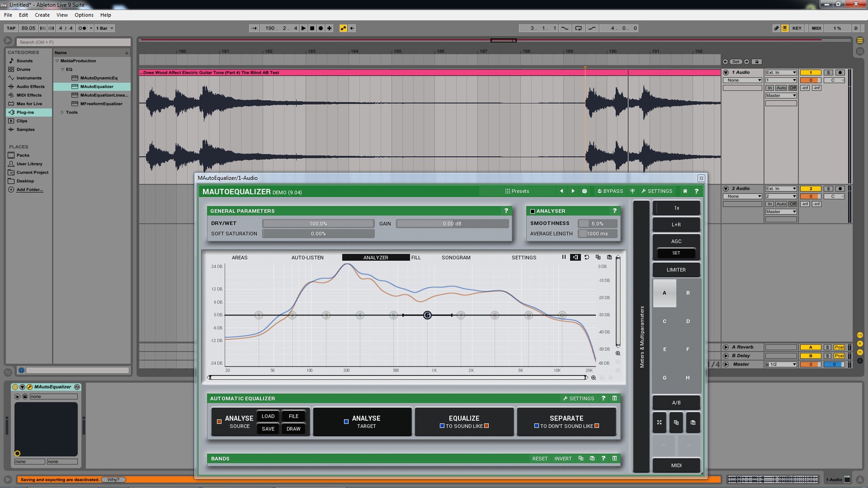
Task: Pause the analyzer graph display
Action: click(564, 257)
